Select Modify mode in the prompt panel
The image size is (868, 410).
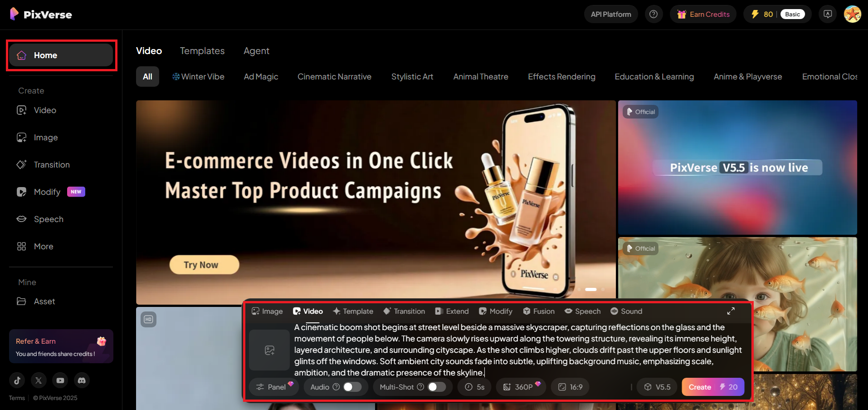click(x=496, y=311)
